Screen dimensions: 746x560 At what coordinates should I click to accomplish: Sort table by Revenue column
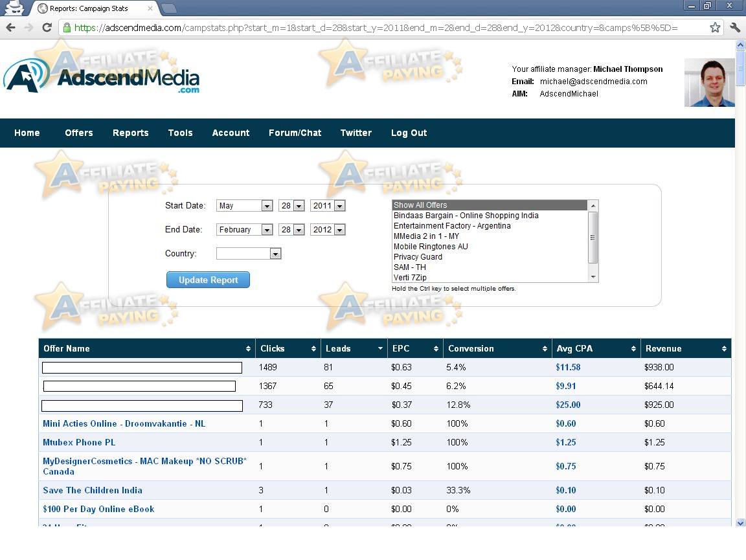724,349
